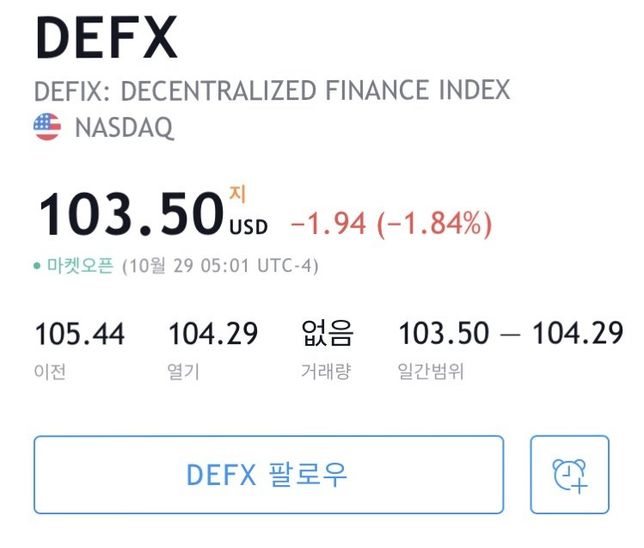Click the DEFX ticker symbol heading
The image size is (644, 548).
[106, 39]
